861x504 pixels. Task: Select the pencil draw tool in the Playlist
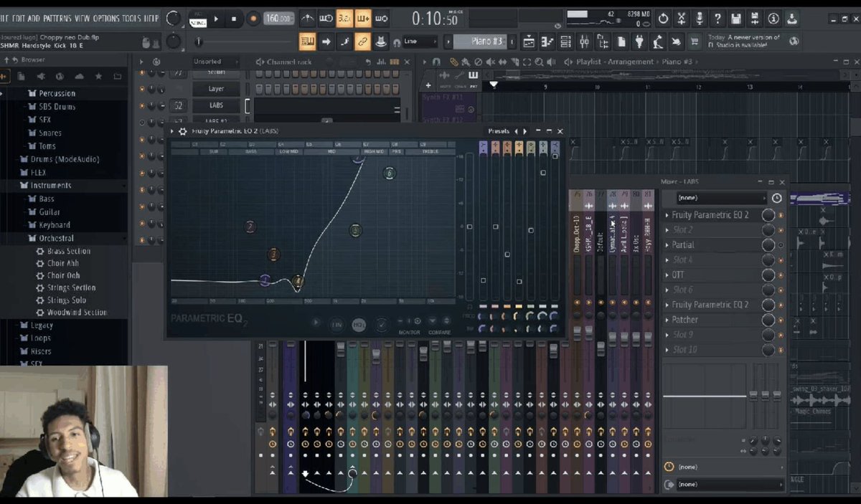453,62
